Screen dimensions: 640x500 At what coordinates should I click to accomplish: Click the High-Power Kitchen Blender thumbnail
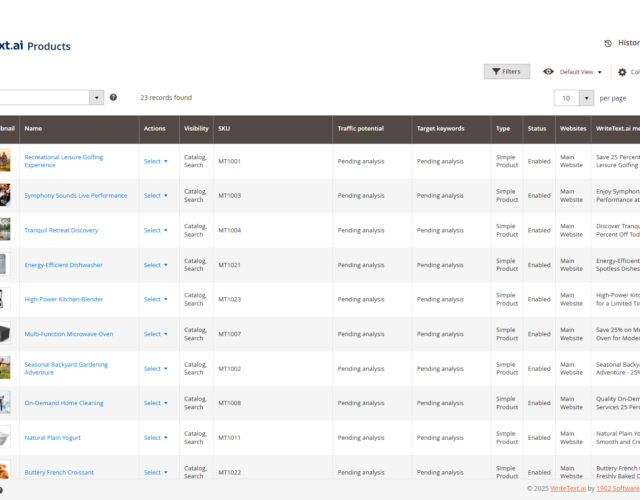(x=5, y=299)
